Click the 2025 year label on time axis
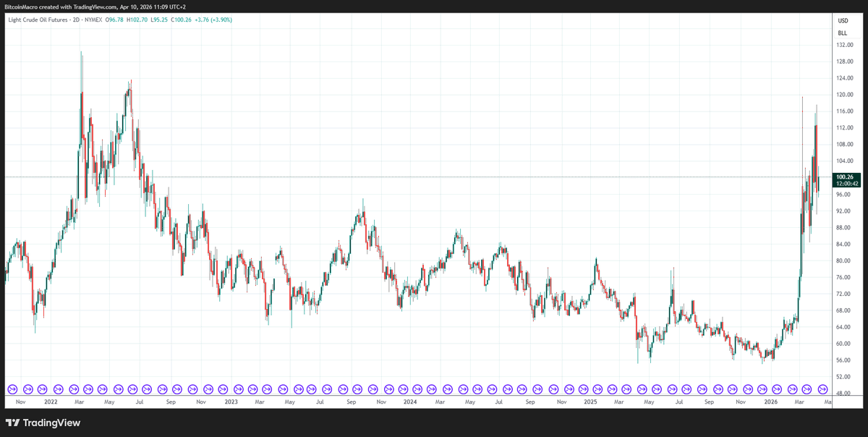Image resolution: width=868 pixels, height=437 pixels. click(x=590, y=402)
